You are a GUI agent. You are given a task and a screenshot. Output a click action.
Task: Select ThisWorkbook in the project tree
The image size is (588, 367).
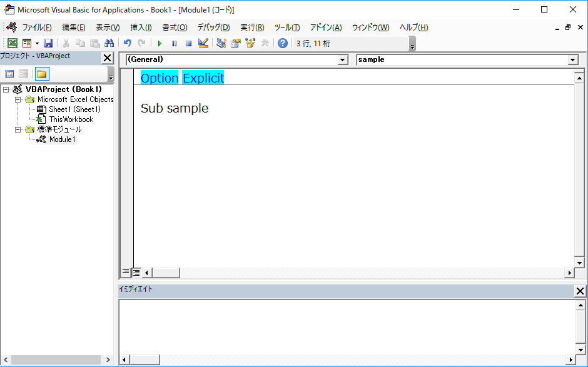coord(71,119)
